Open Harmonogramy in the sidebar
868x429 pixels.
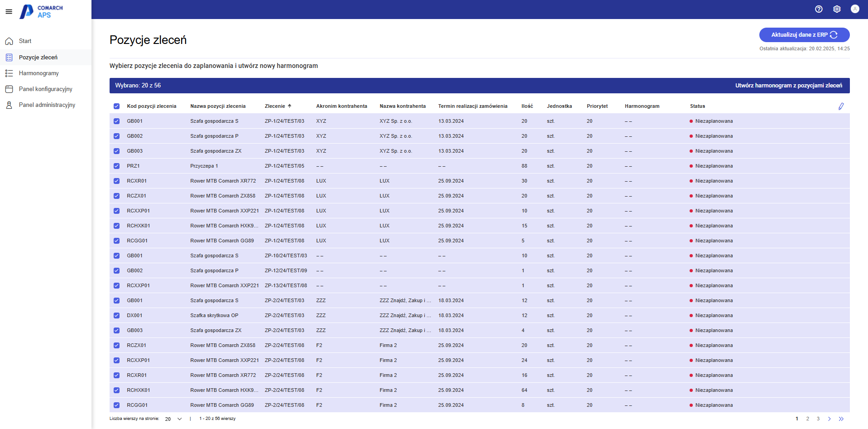pos(39,73)
